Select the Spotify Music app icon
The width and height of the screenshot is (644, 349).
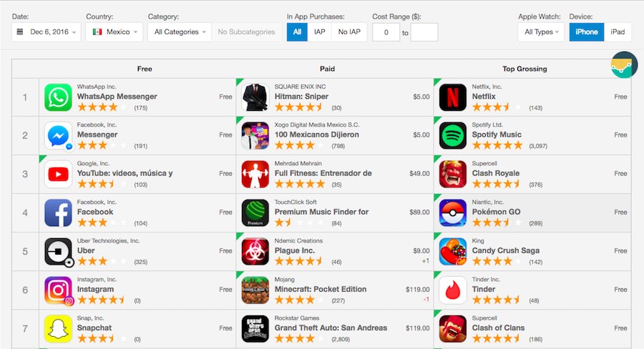tap(453, 135)
